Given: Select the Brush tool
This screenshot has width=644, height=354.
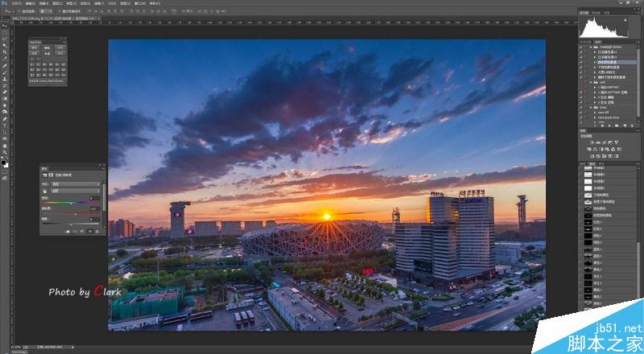Looking at the screenshot, I should click(x=5, y=72).
